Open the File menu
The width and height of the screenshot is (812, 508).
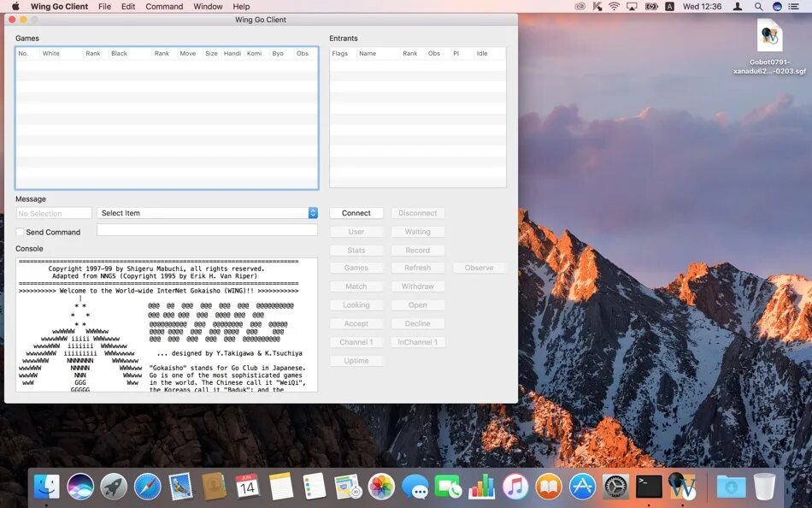104,7
